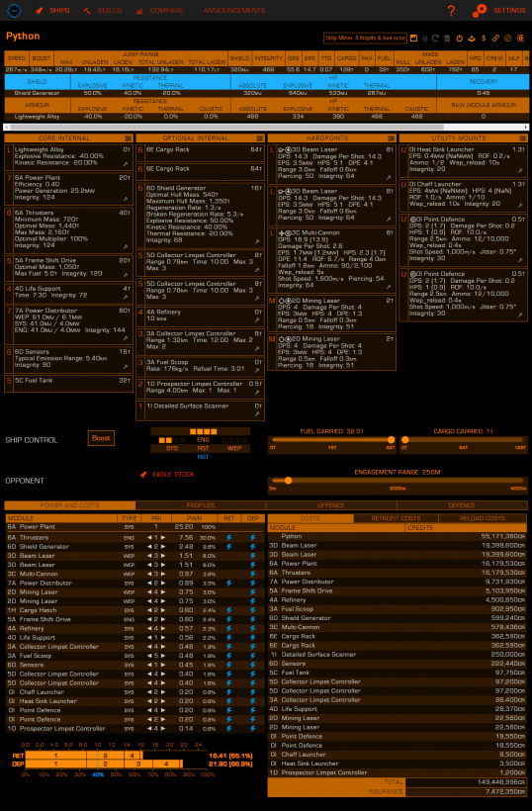Click the build name input field
The width and height of the screenshot is (532, 811).
pos(365,38)
